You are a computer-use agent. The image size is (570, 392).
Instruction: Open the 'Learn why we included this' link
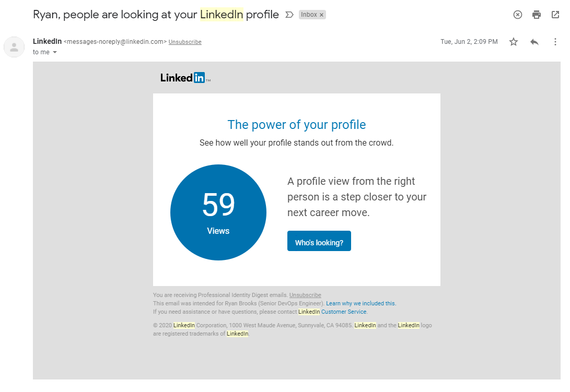[360, 303]
